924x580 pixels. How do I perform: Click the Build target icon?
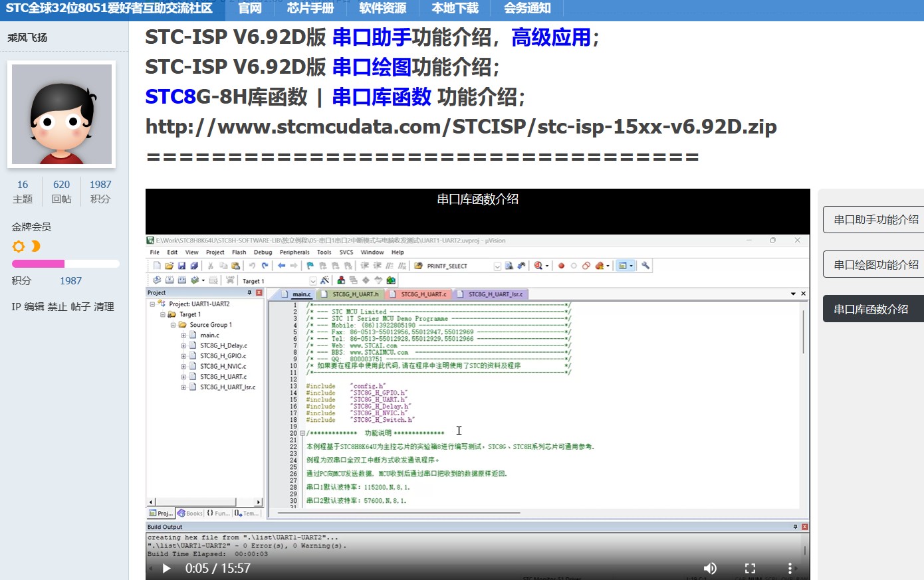(x=170, y=280)
